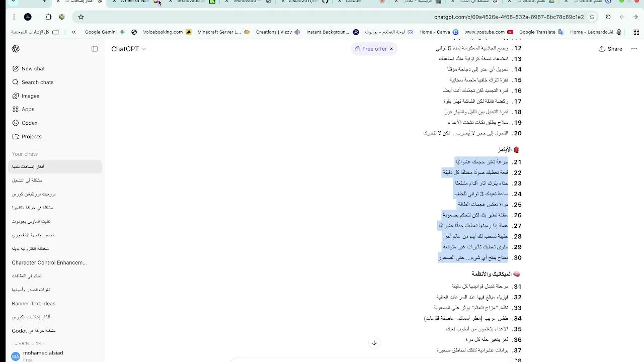
Task: Open the Google Translate bookmark
Action: [541, 32]
